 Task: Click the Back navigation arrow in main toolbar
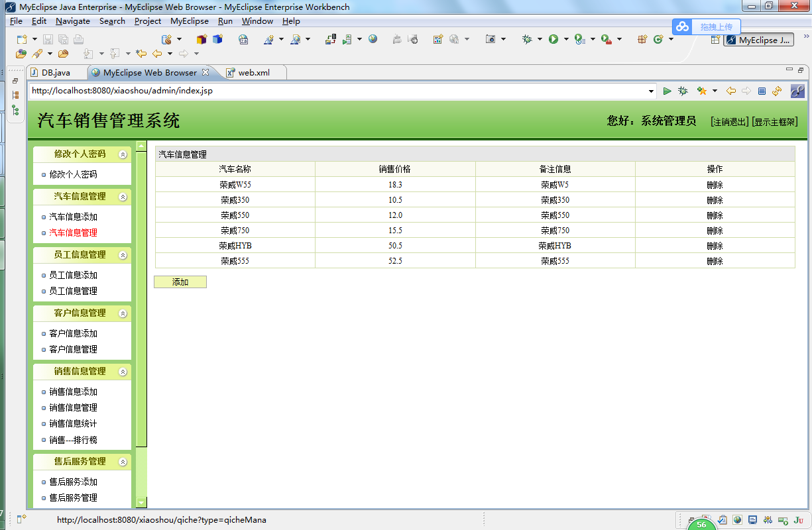(x=157, y=54)
